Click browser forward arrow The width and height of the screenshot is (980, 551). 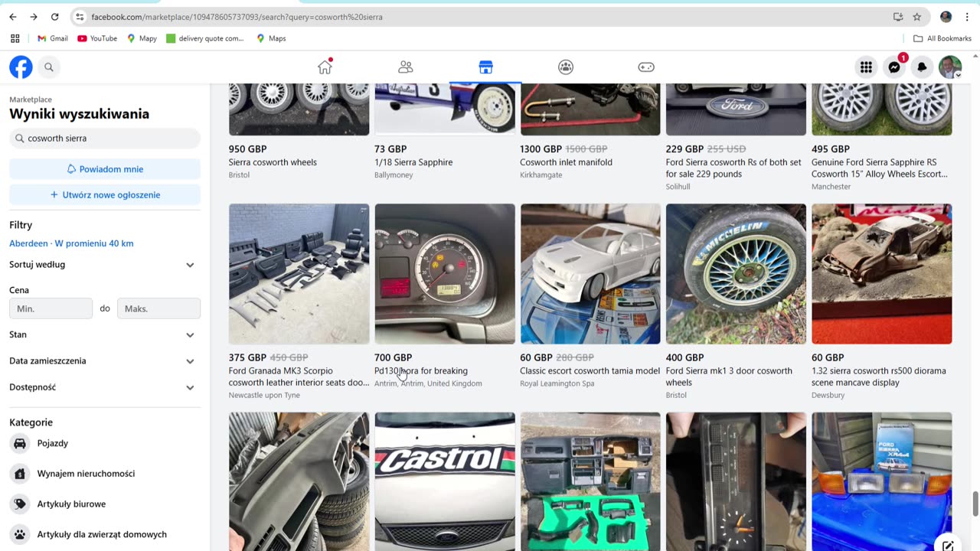coord(34,17)
